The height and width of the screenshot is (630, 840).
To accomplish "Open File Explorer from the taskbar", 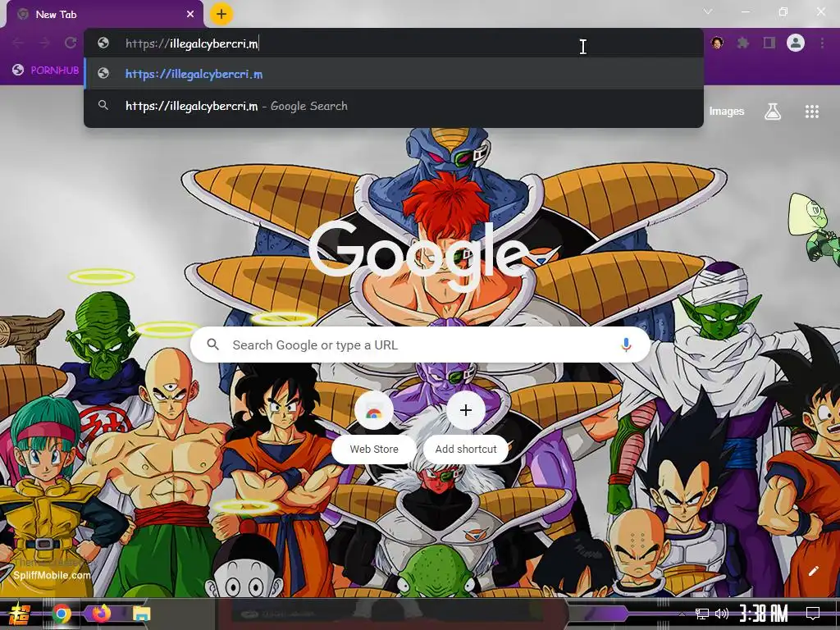I will [141, 614].
